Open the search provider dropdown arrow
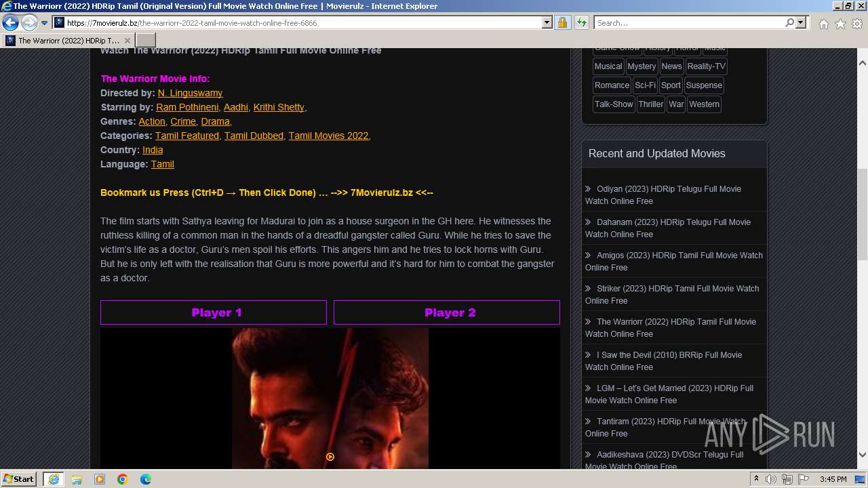Screen dimensions: 868x488 point(801,22)
